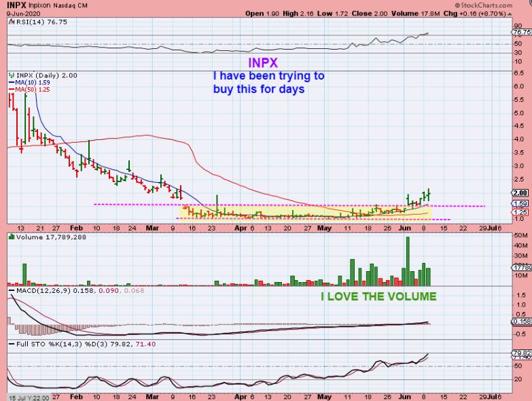Click the May label on price chart date axis
Image resolution: width=532 pixels, height=401 pixels.
point(324,228)
